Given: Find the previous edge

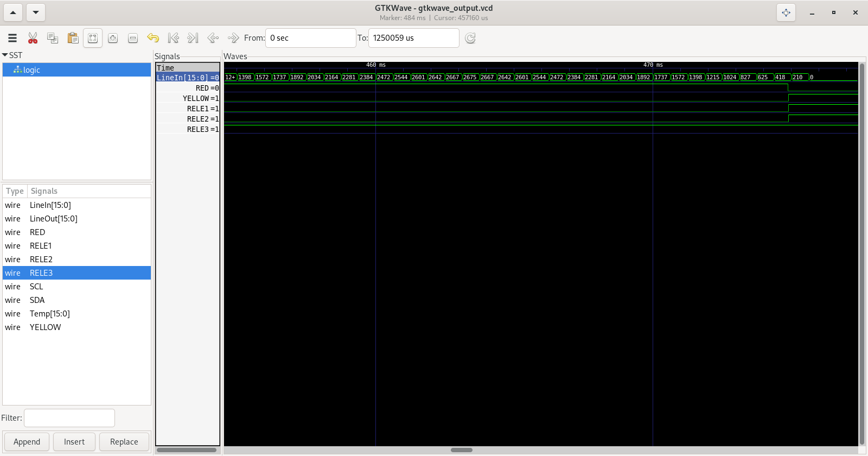Looking at the screenshot, I should pyautogui.click(x=213, y=38).
